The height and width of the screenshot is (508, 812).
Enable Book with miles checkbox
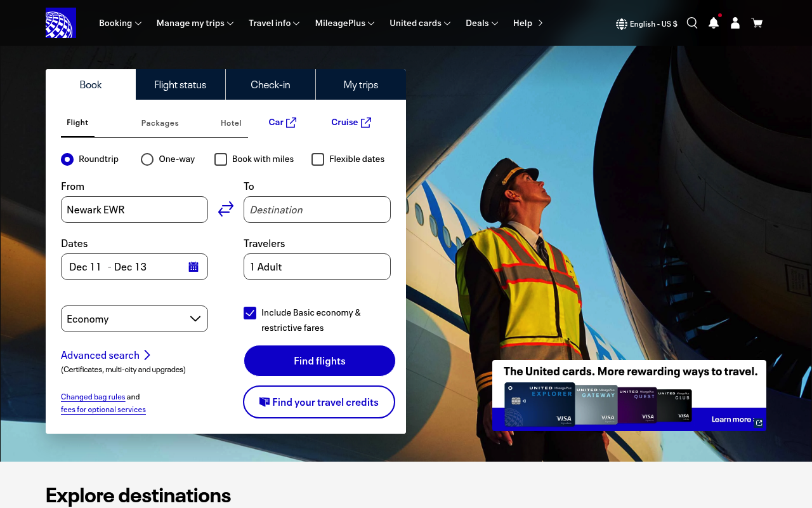[221, 159]
